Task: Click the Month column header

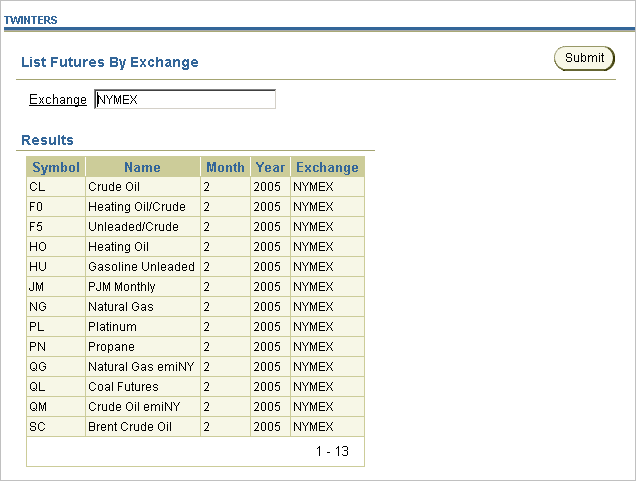Action: tap(225, 167)
